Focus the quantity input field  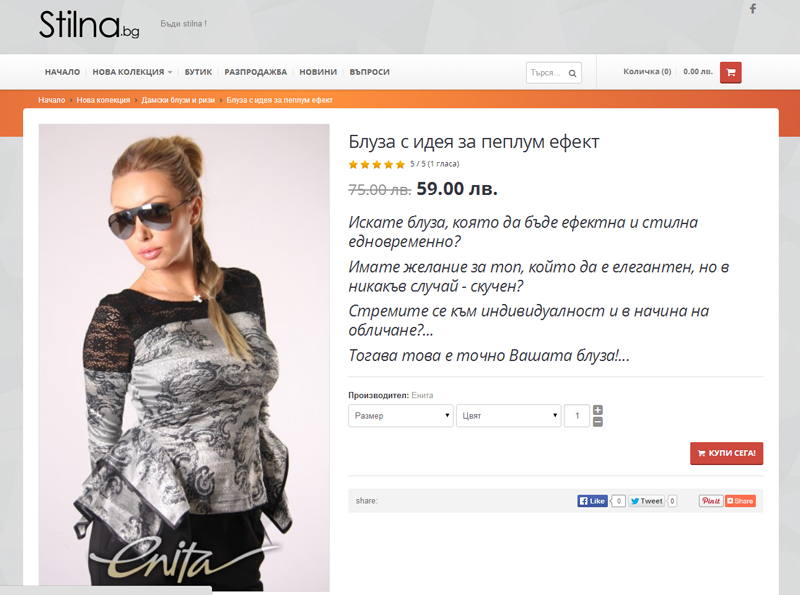click(x=577, y=416)
